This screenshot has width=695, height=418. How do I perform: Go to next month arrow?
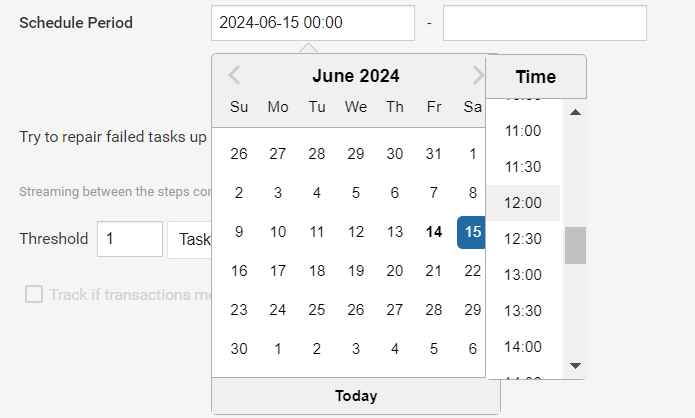point(478,75)
